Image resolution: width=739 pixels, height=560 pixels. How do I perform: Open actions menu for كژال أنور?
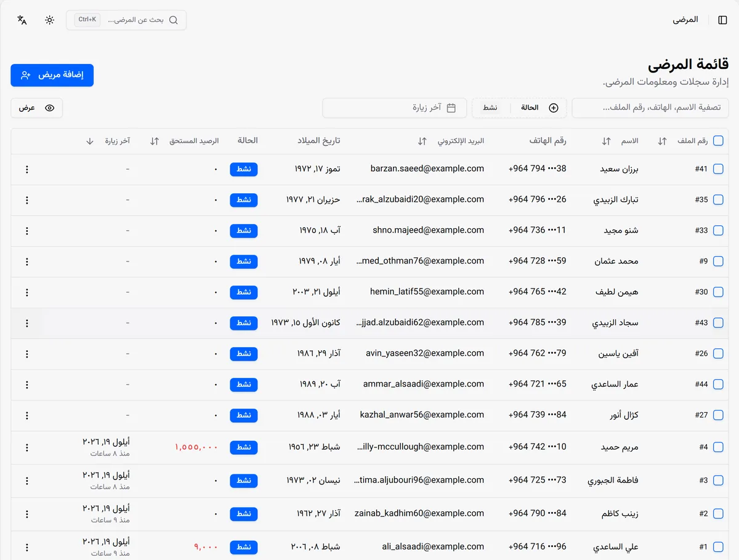(26, 415)
